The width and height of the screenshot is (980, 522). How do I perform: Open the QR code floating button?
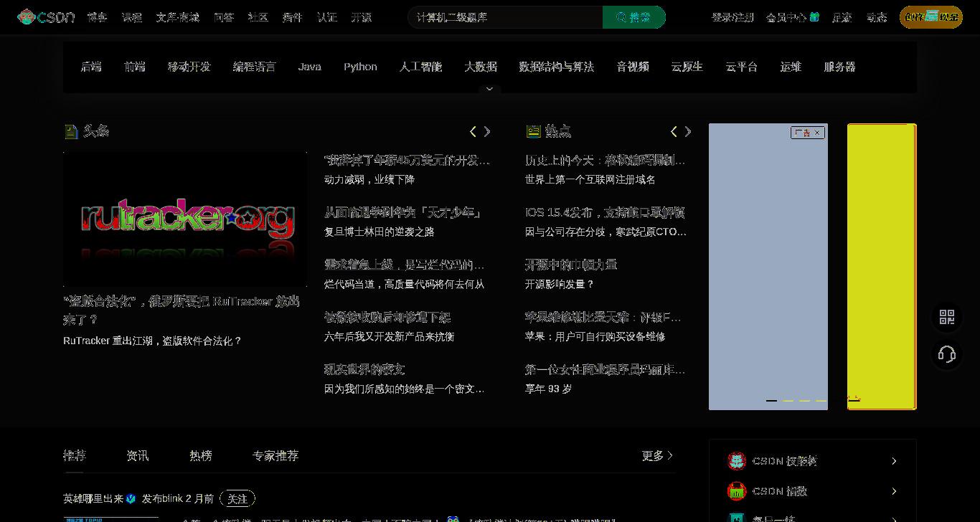pyautogui.click(x=947, y=317)
